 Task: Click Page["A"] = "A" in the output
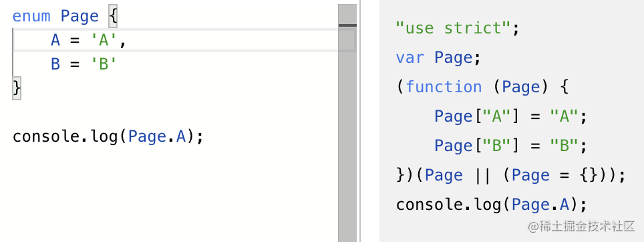click(511, 116)
